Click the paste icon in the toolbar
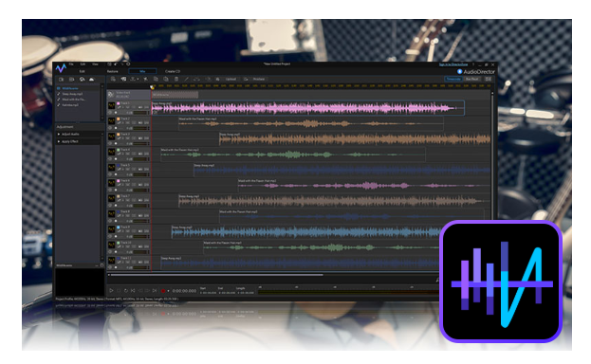 166,79
